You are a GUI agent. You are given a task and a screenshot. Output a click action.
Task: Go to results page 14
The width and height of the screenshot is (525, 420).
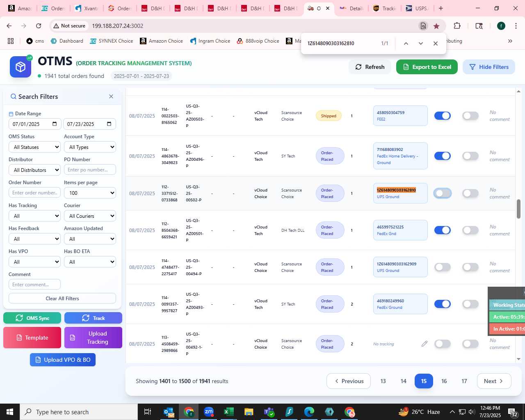point(404,381)
